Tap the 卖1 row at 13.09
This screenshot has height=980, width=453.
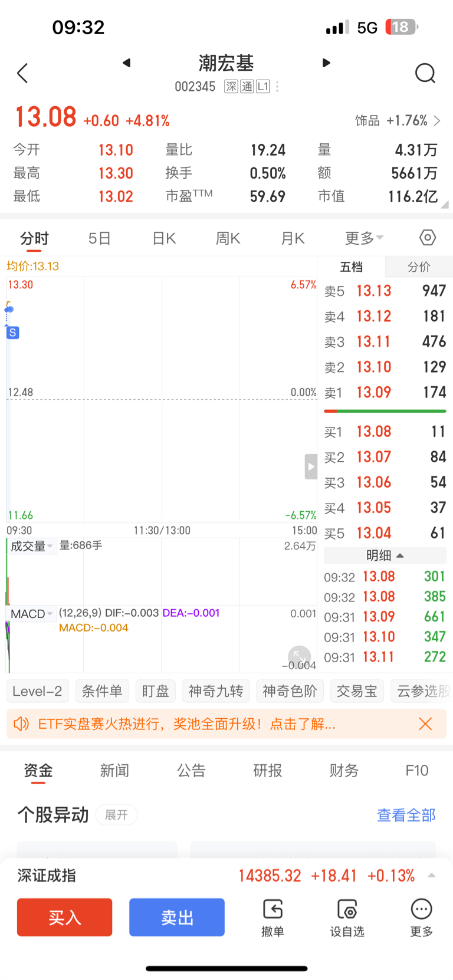click(385, 393)
